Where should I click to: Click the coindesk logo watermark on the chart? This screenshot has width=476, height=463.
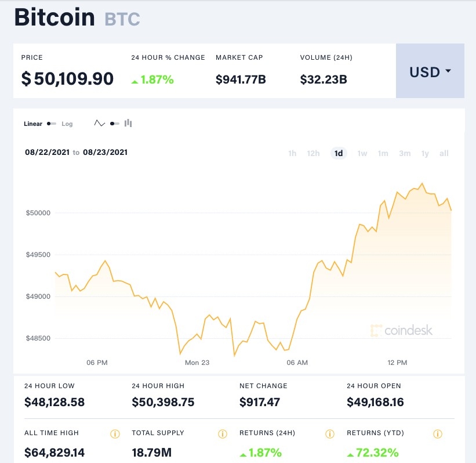click(x=401, y=330)
